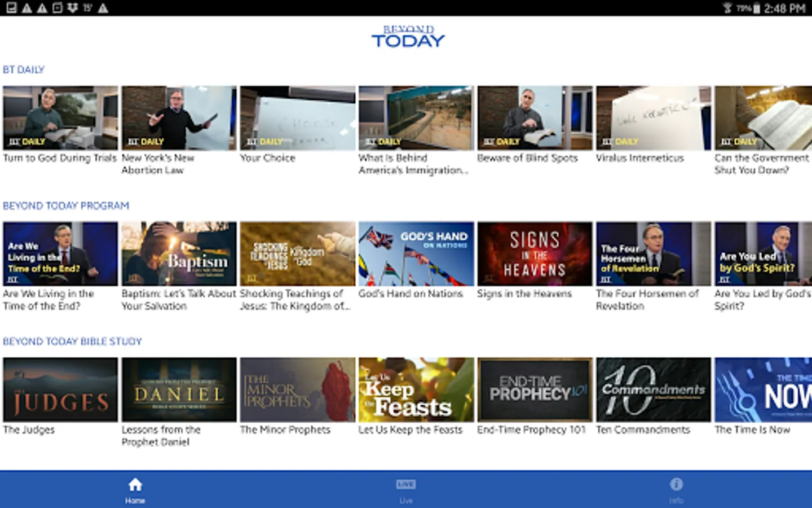Play the 'Your Choice' whiteboard video thumbnail
This screenshot has width=812, height=508.
point(298,118)
